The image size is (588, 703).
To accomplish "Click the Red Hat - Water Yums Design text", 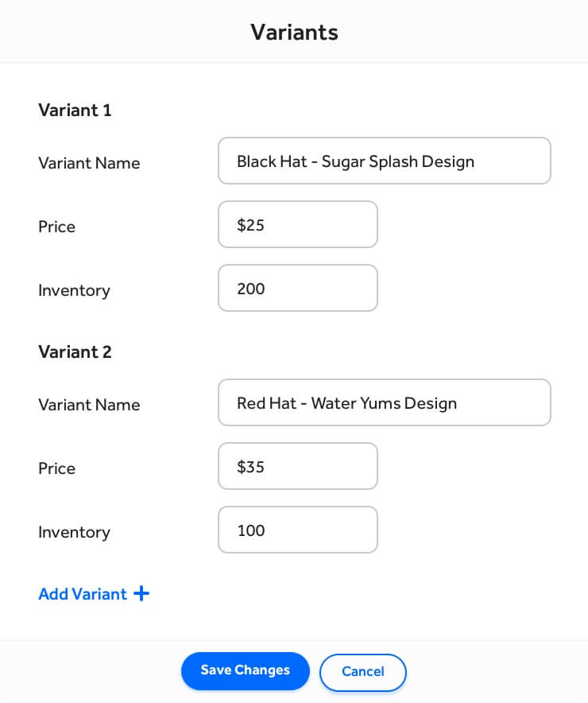I will click(x=346, y=403).
